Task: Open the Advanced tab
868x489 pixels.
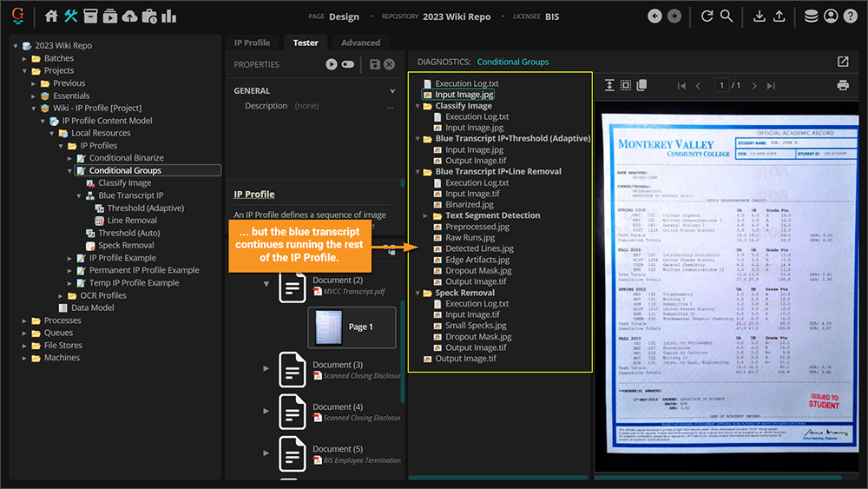Action: 360,43
